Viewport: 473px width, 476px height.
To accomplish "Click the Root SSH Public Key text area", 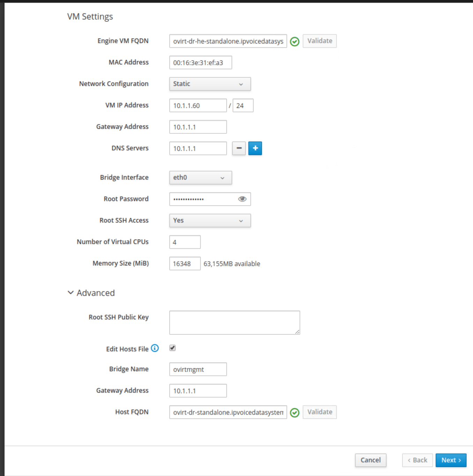I will (x=234, y=322).
